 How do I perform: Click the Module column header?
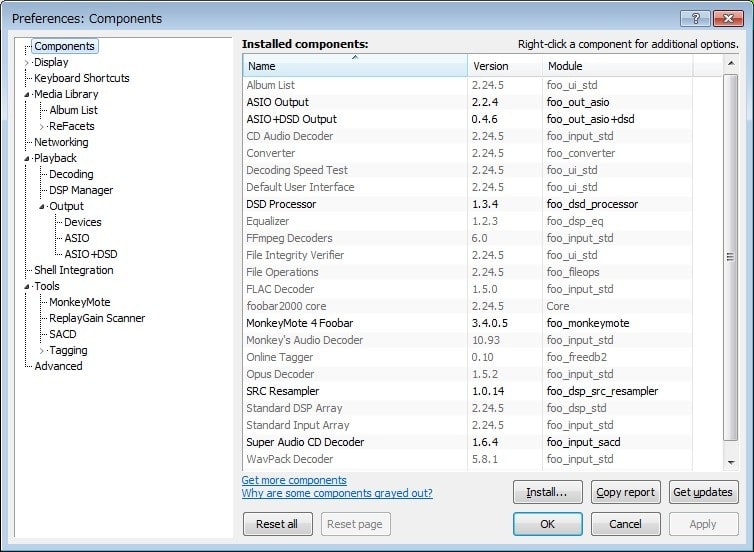pyautogui.click(x=565, y=66)
